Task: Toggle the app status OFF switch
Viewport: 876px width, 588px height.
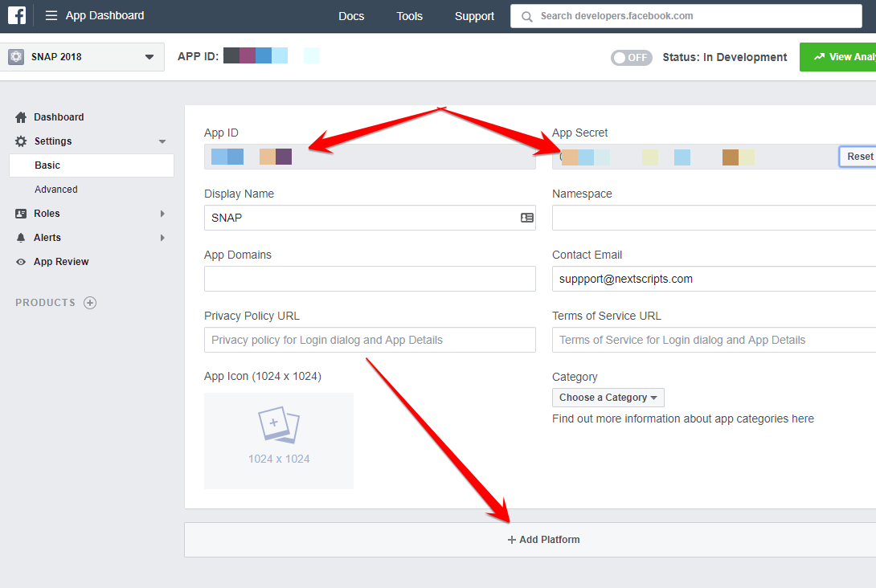Action: 632,58
